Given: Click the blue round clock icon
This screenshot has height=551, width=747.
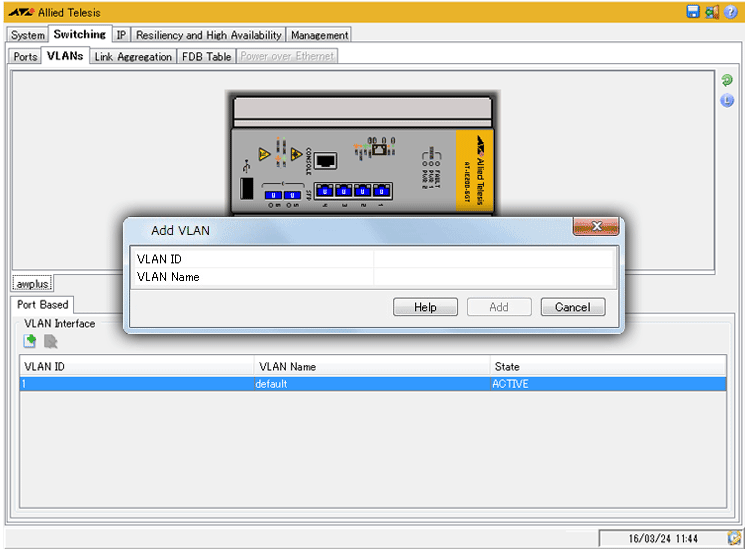Looking at the screenshot, I should [727, 100].
